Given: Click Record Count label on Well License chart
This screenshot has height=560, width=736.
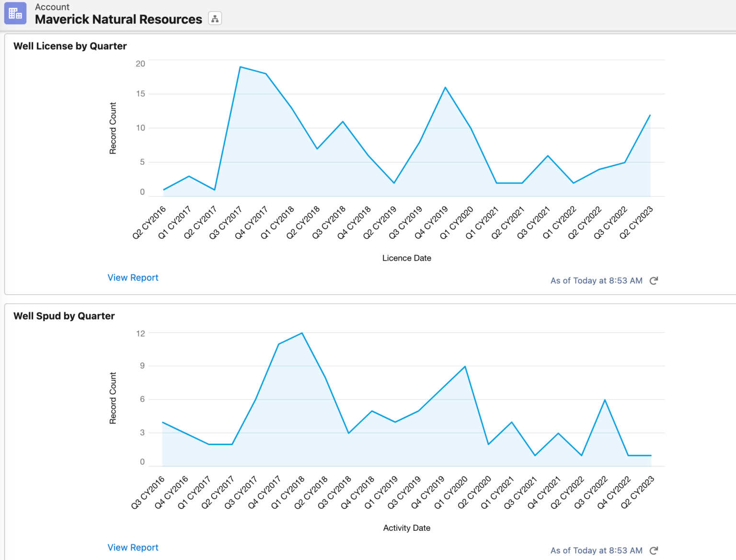Looking at the screenshot, I should point(113,128).
